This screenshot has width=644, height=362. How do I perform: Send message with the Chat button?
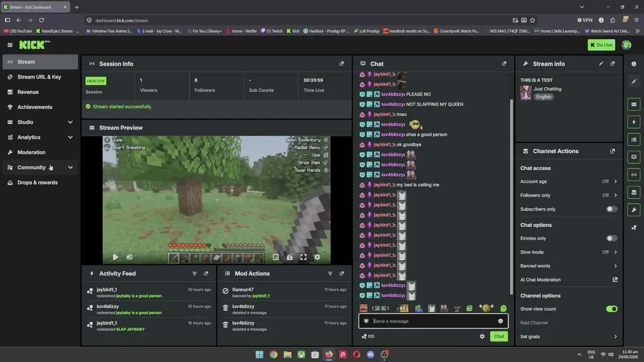click(x=499, y=336)
